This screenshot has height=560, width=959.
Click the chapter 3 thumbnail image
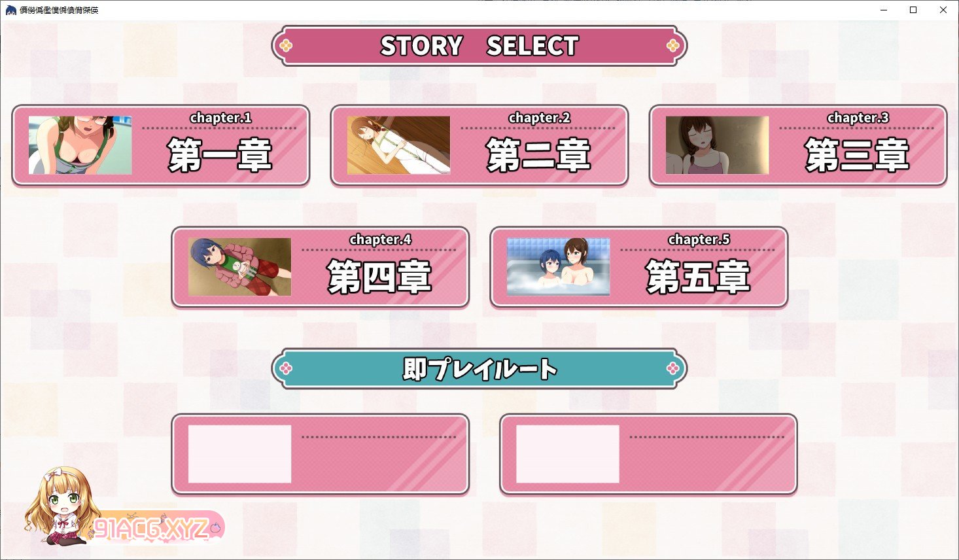717,145
